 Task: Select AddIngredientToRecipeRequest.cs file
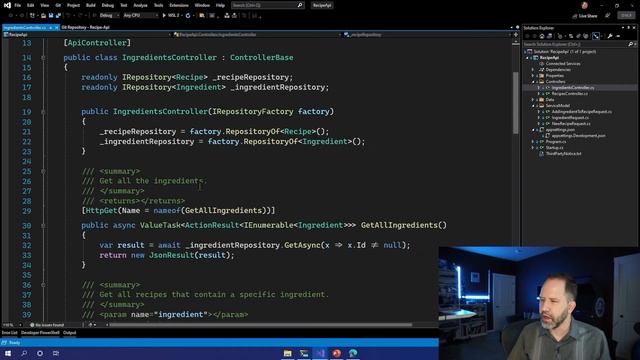[x=582, y=112]
